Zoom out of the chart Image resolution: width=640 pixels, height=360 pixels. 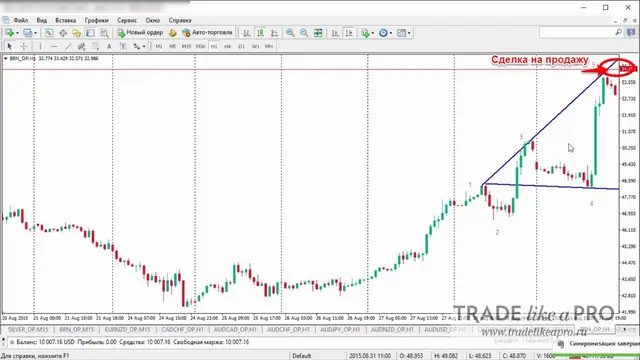304,33
